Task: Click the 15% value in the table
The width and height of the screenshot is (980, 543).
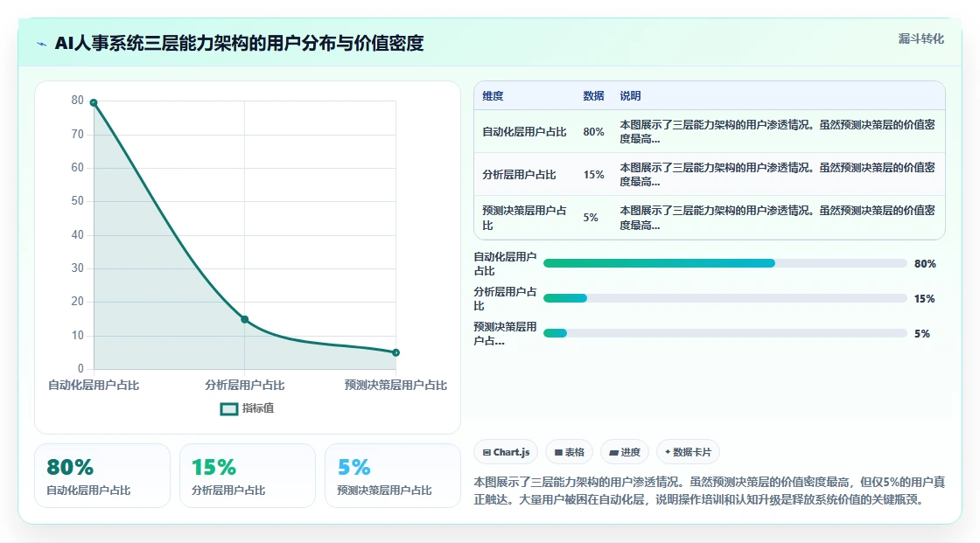Action: coord(594,175)
